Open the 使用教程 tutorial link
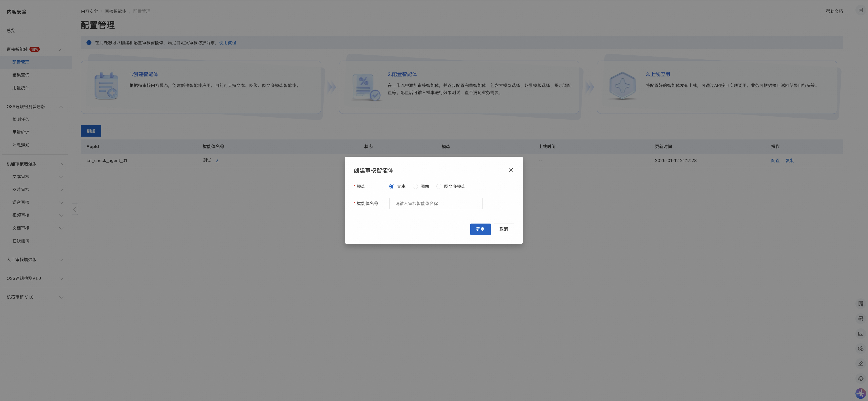868x401 pixels. (227, 43)
